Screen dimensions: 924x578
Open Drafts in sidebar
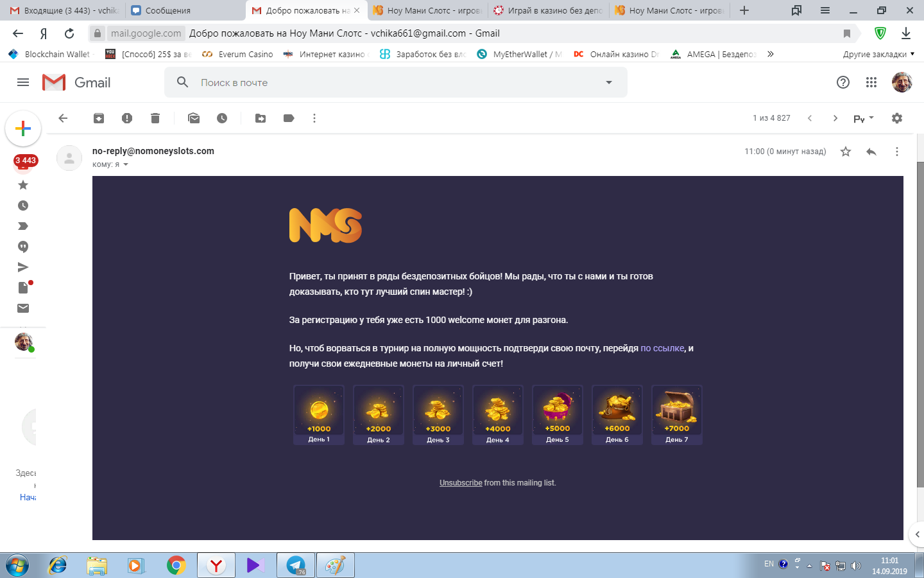24,287
